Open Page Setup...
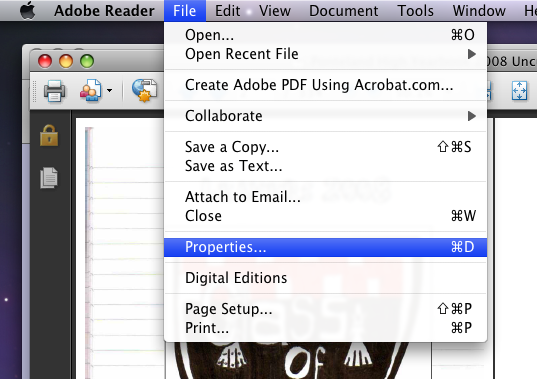This screenshot has height=379, width=537. [x=325, y=309]
